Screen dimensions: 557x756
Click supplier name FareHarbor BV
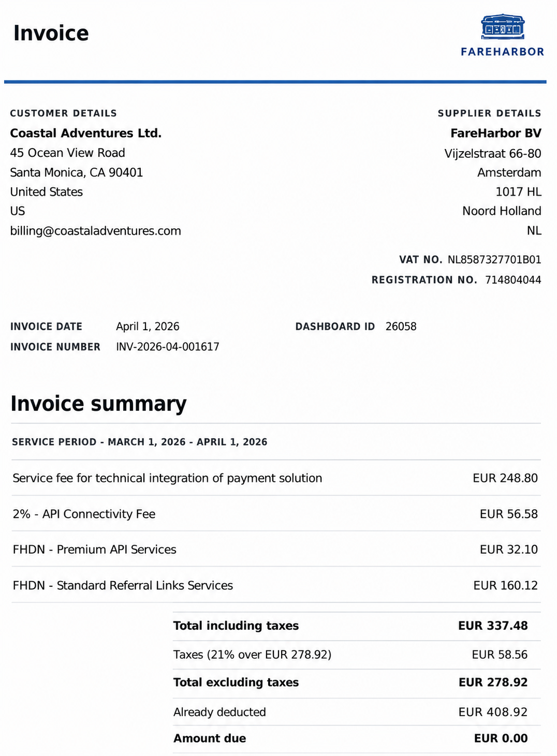coord(496,133)
